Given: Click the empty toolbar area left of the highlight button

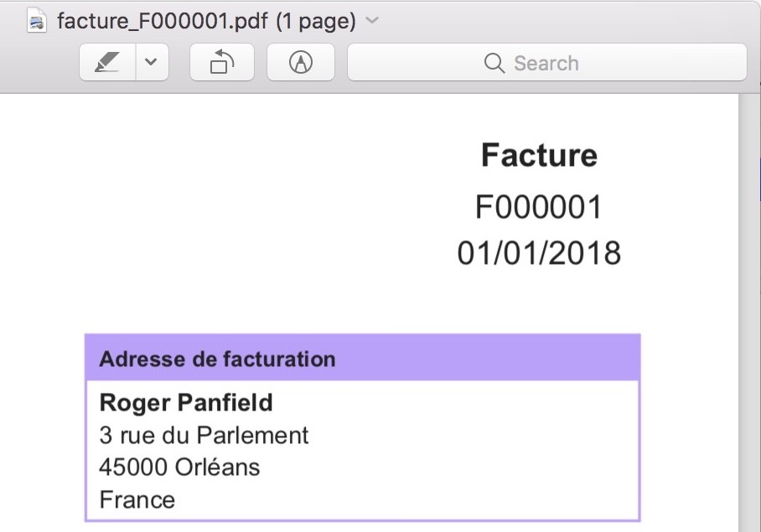Looking at the screenshot, I should tap(40, 64).
